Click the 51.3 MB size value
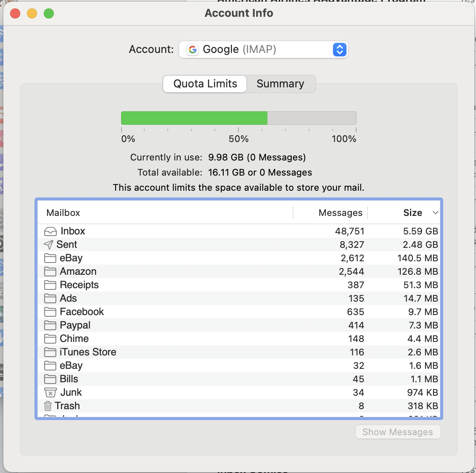This screenshot has width=476, height=473. [x=420, y=285]
